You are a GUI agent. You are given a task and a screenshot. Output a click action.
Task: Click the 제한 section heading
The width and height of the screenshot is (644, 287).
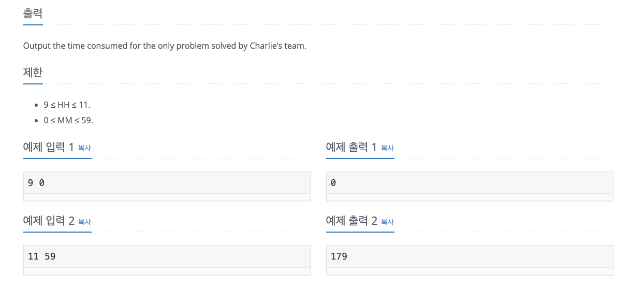[33, 73]
